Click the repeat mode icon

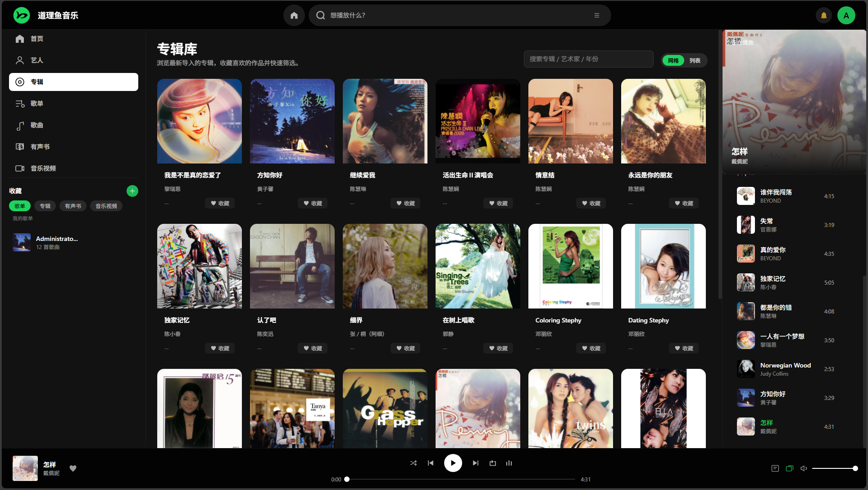click(493, 463)
